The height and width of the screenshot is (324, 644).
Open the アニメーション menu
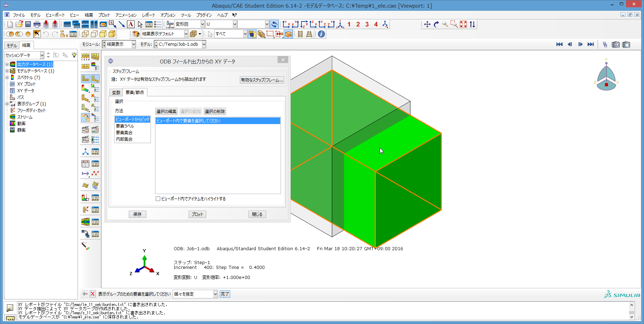point(126,15)
